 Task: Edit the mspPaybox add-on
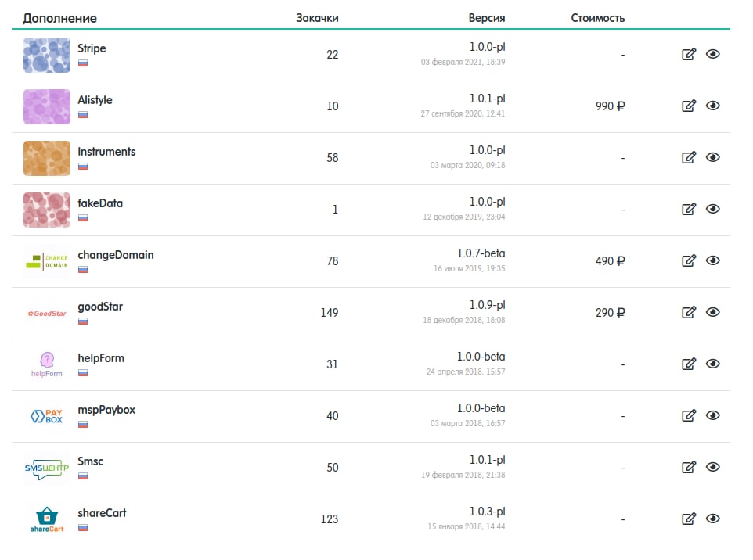point(689,415)
